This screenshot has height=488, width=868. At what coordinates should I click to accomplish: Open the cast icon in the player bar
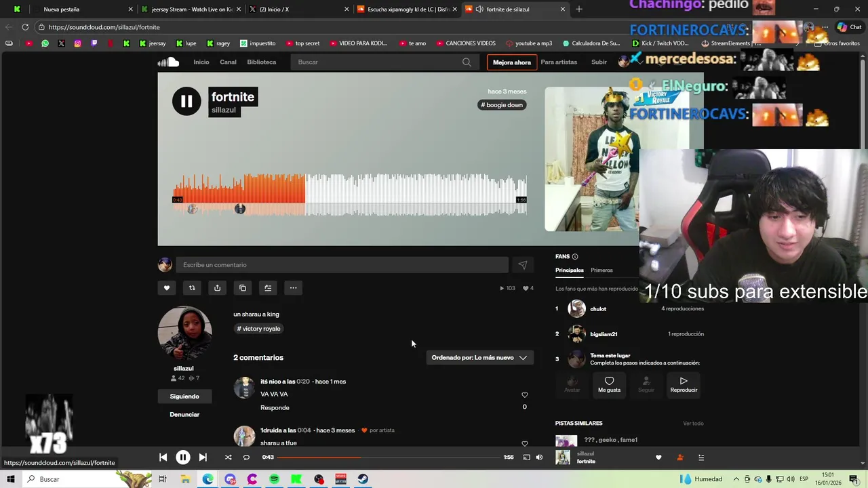tap(526, 457)
